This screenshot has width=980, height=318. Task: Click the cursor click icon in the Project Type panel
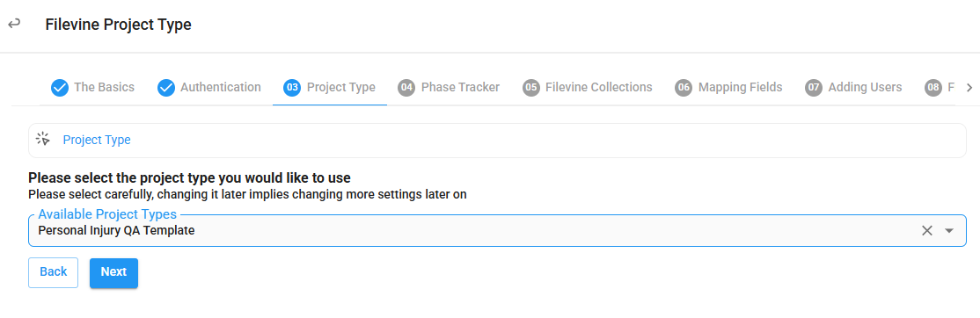click(x=42, y=139)
